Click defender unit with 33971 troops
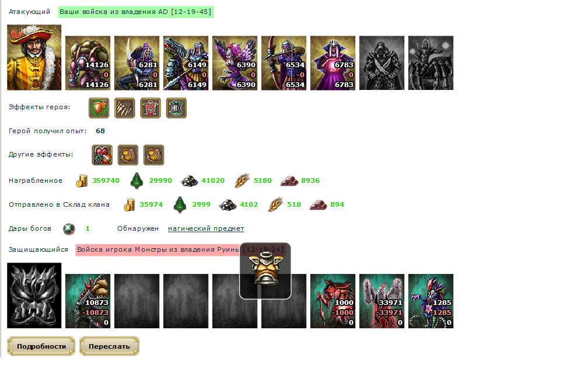Screen dimensions: 588x368 381,301
